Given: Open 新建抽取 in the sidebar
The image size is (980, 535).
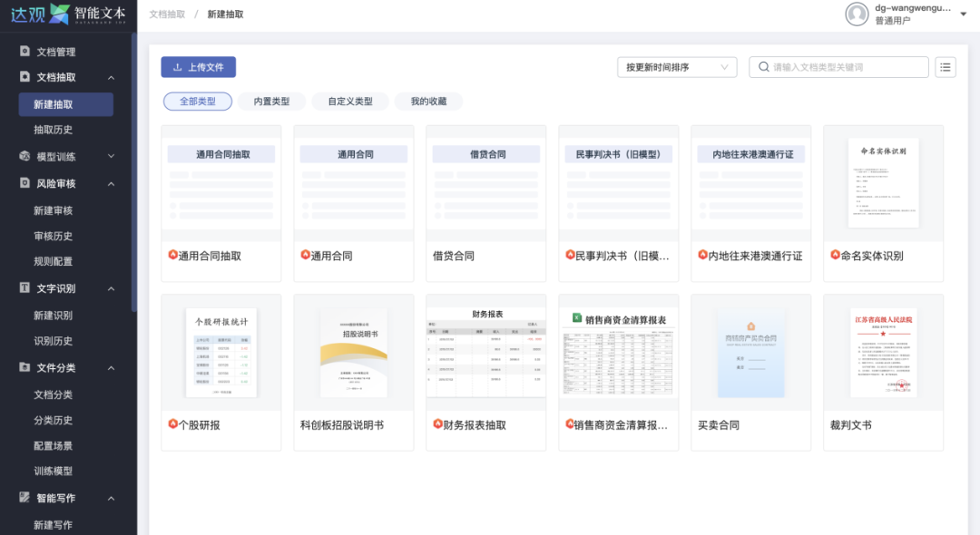Looking at the screenshot, I should click(x=65, y=104).
